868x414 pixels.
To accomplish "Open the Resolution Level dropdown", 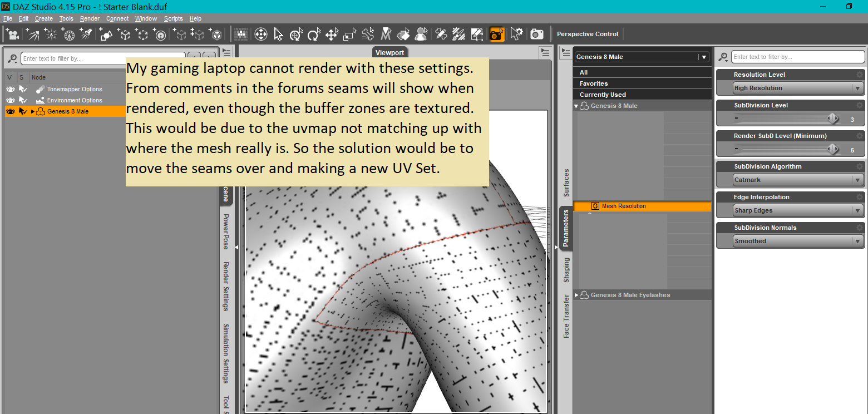I will tap(798, 88).
